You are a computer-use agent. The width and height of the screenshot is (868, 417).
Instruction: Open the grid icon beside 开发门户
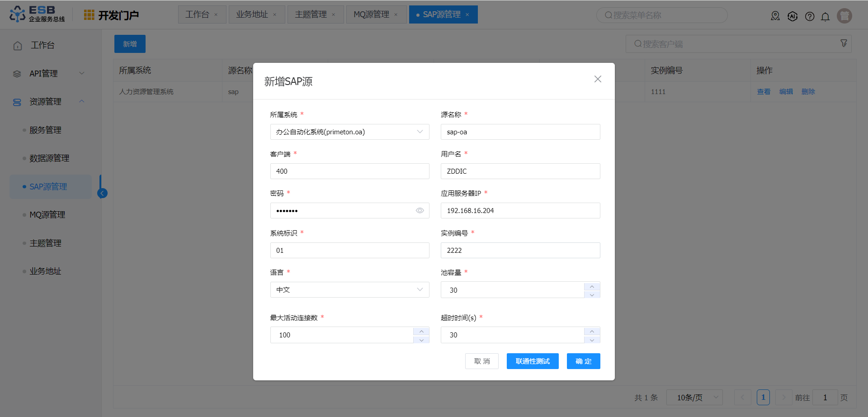pyautogui.click(x=89, y=15)
